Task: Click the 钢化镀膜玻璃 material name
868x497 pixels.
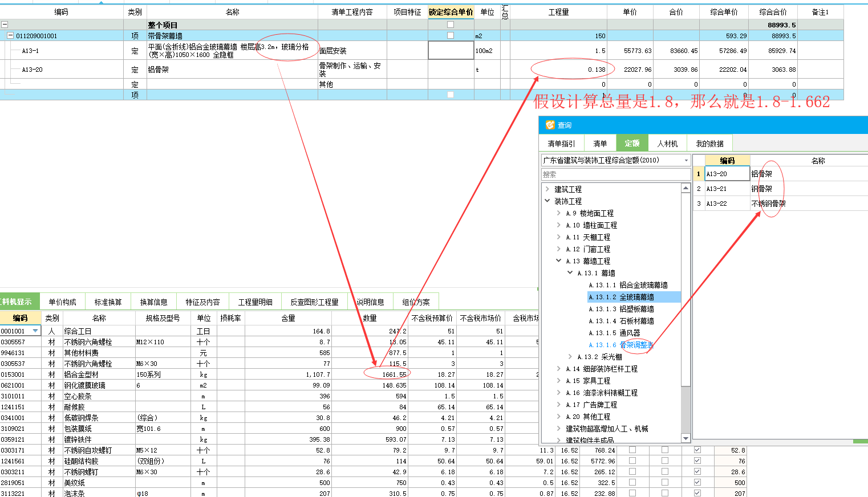Action: 85,385
